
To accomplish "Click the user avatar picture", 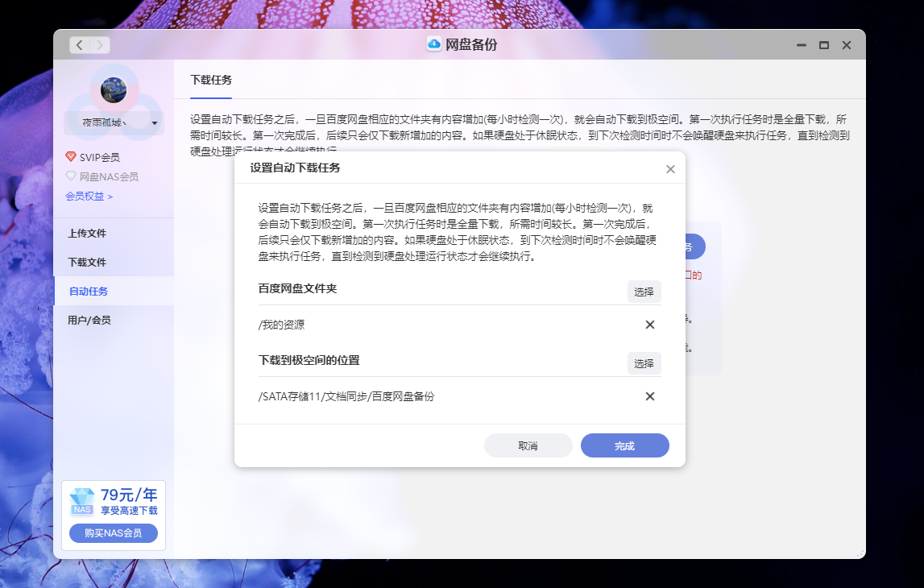I will 113,91.
